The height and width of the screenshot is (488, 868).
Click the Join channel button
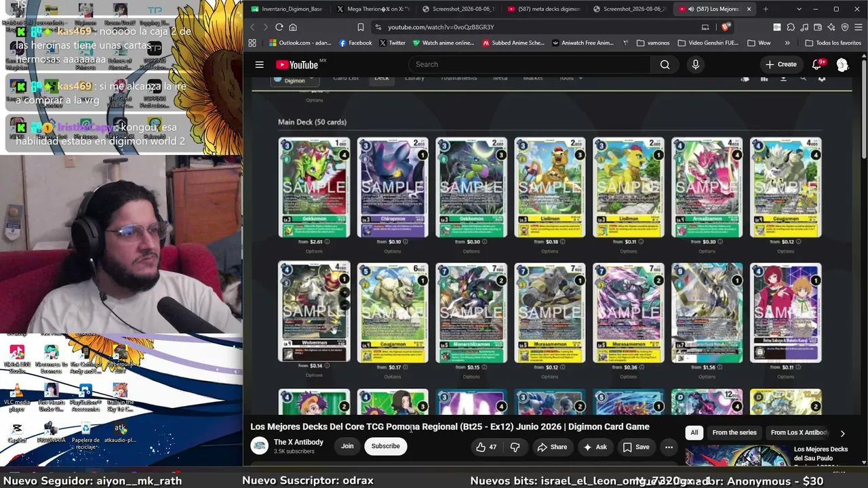(x=347, y=446)
